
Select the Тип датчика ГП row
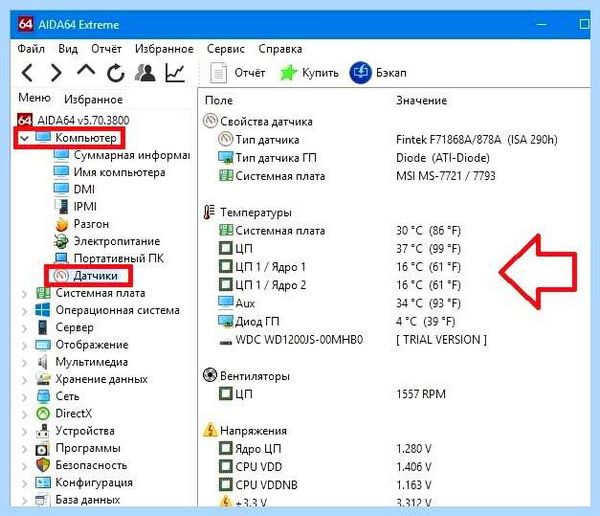click(x=394, y=158)
